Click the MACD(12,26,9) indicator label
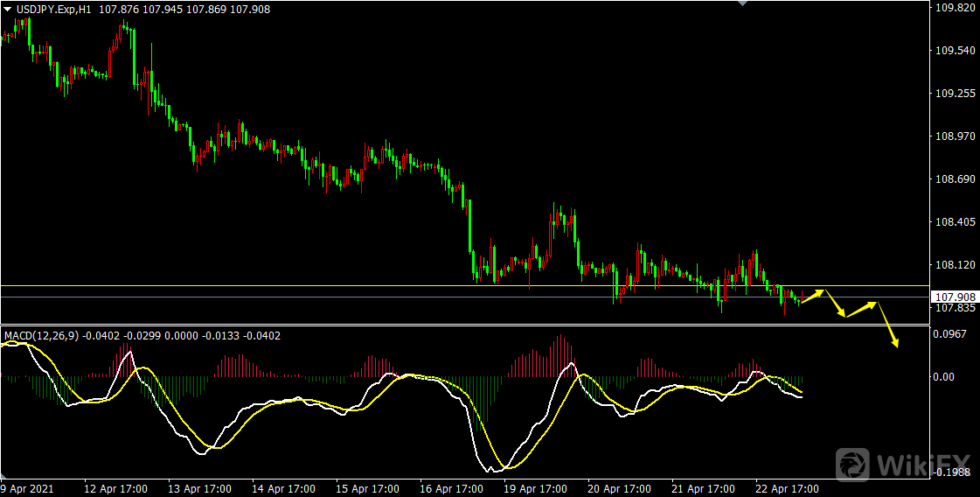980x497 pixels. tap(43, 335)
